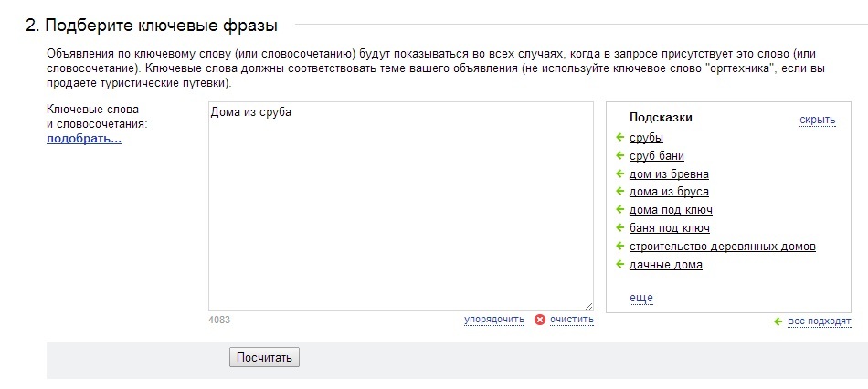Add баня под ключ using arrow icon
The image size is (868, 389).
click(x=620, y=227)
